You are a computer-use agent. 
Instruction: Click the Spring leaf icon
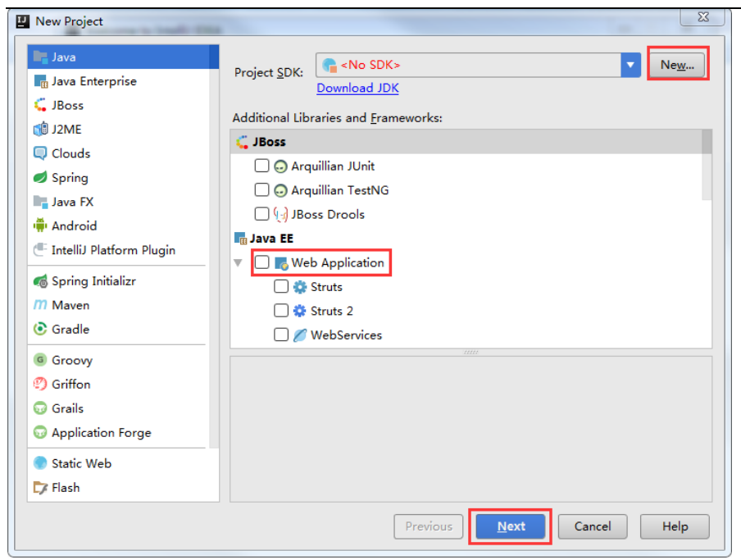[41, 177]
